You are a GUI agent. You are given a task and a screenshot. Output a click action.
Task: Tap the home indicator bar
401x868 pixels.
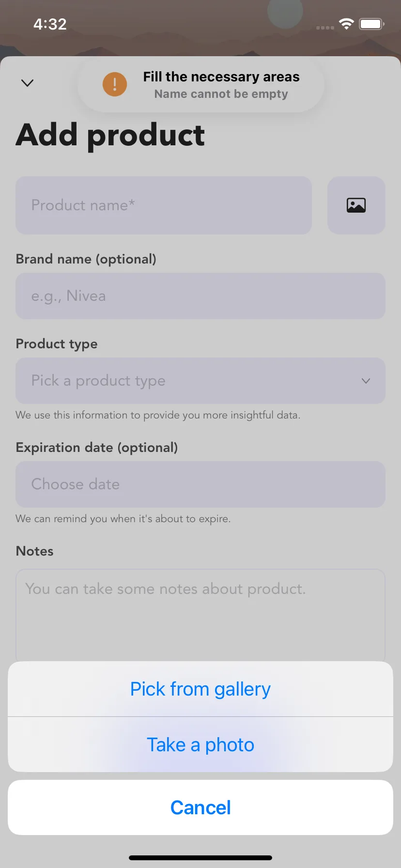click(x=200, y=857)
